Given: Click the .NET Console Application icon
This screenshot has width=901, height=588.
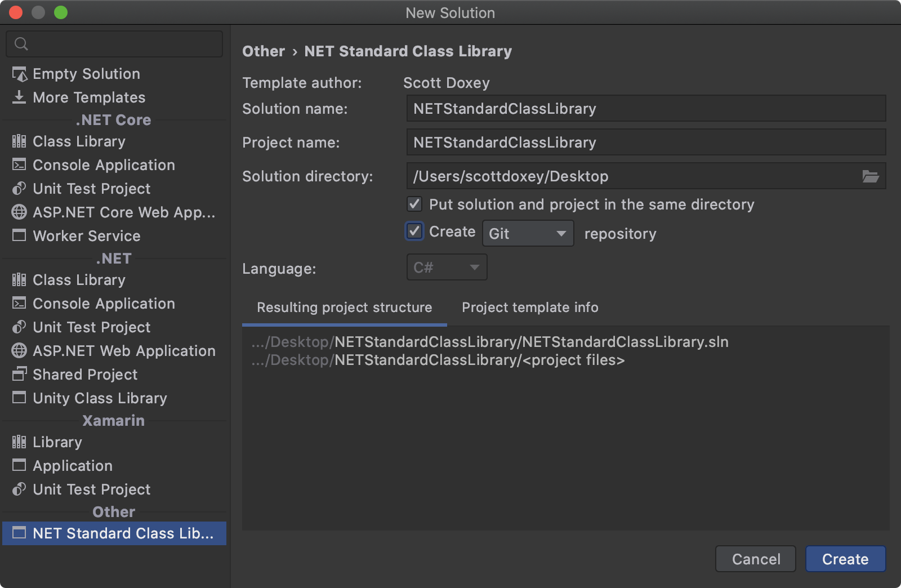Looking at the screenshot, I should coord(19,303).
